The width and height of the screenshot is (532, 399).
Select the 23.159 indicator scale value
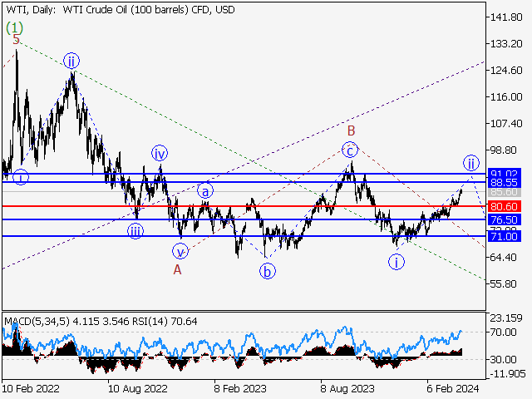pyautogui.click(x=506, y=318)
